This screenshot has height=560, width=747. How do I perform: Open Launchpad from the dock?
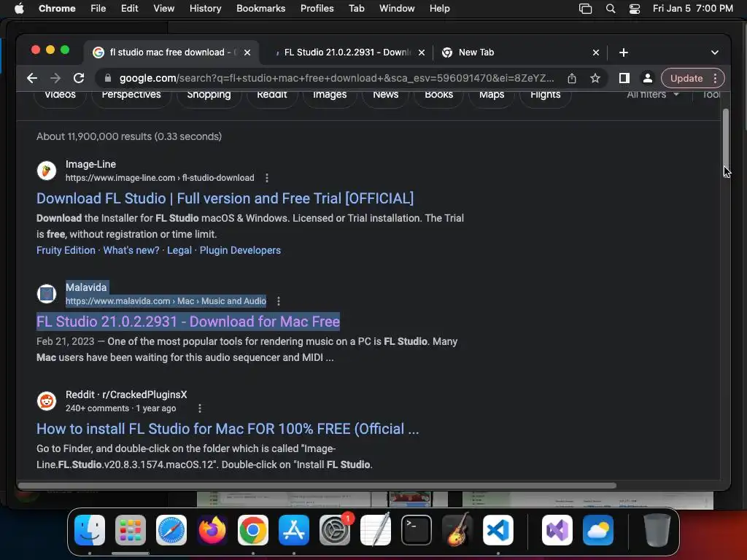131,530
